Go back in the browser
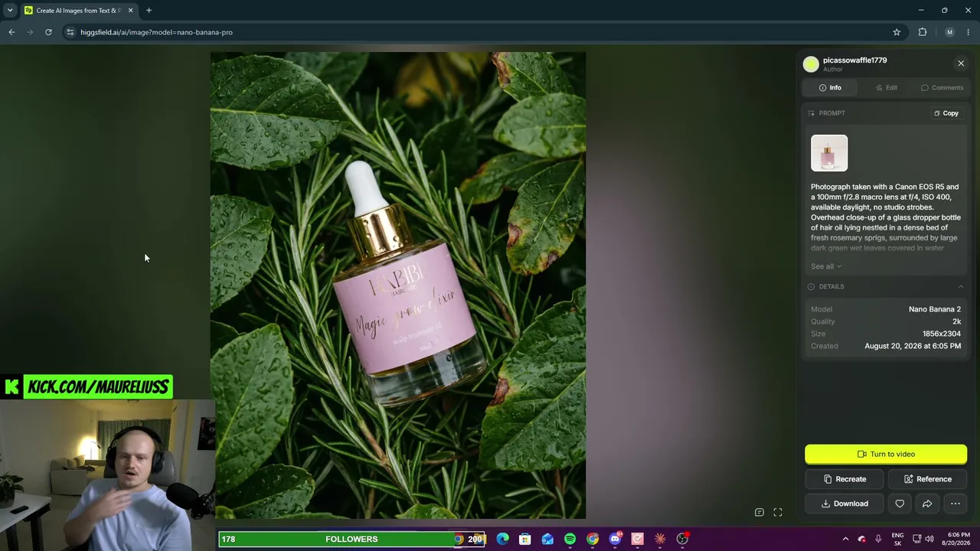Image resolution: width=980 pixels, height=551 pixels. (x=11, y=32)
